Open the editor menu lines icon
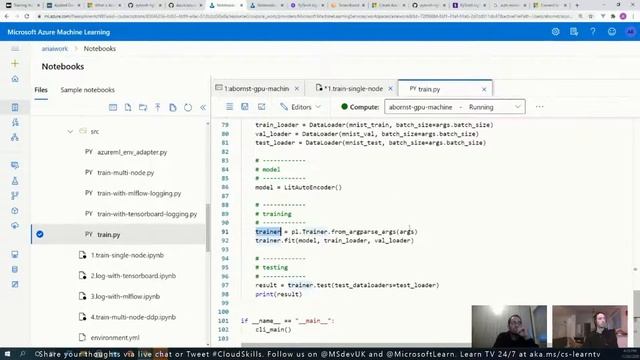 [229, 107]
